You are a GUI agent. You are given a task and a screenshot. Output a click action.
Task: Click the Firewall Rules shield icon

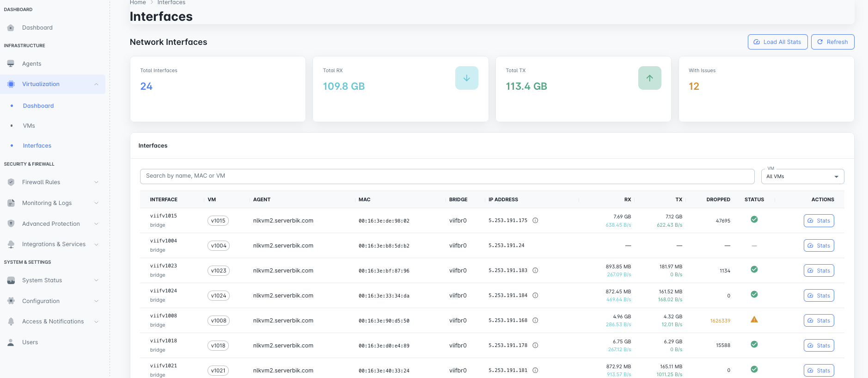tap(11, 182)
